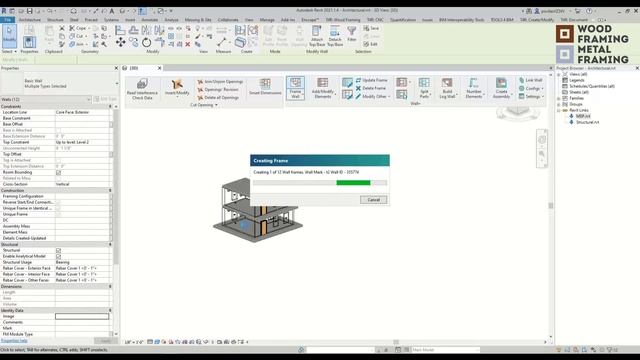Click the Creating Frame progress bar
Screen dimensions: 640x360
point(320,183)
